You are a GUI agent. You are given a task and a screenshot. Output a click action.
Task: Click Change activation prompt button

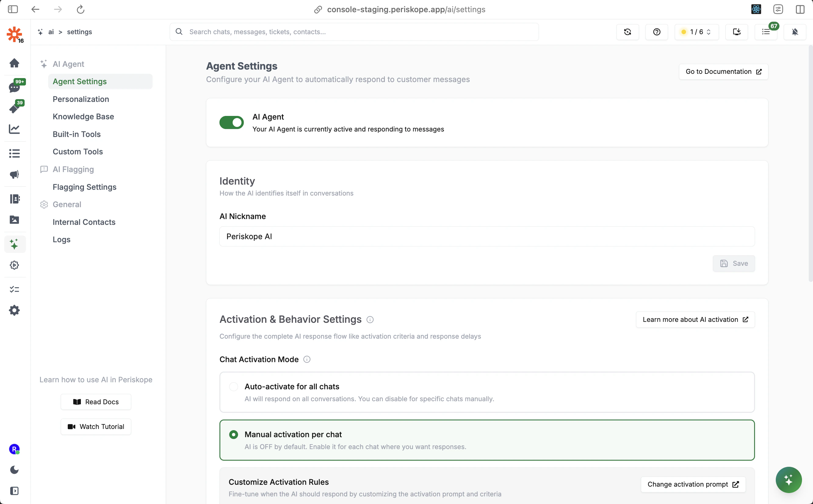pos(693,484)
